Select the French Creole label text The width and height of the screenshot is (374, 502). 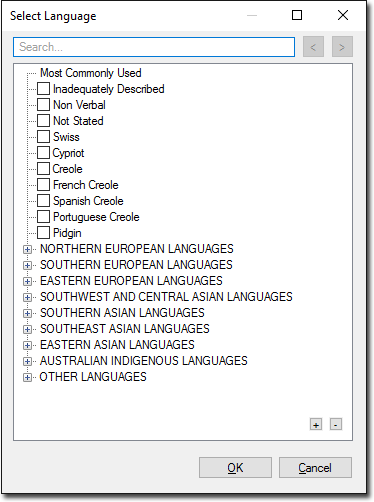(x=86, y=185)
